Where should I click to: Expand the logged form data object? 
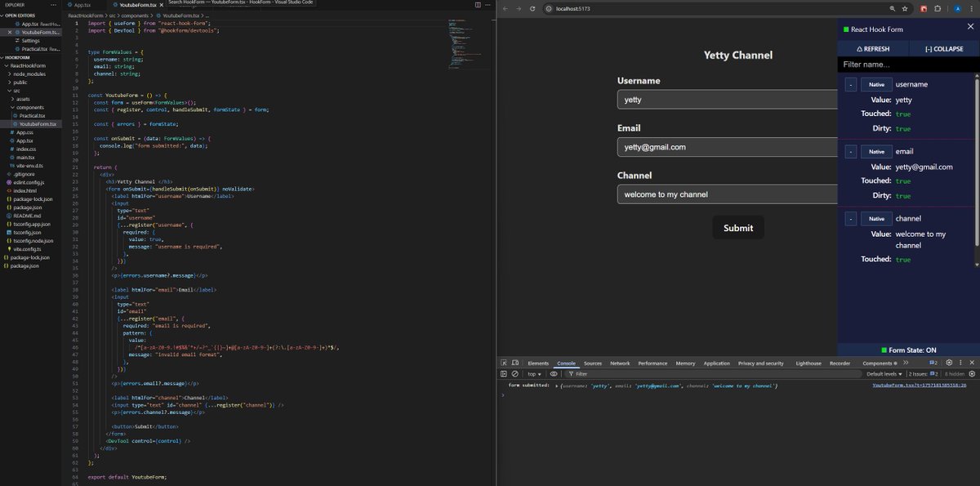555,385
